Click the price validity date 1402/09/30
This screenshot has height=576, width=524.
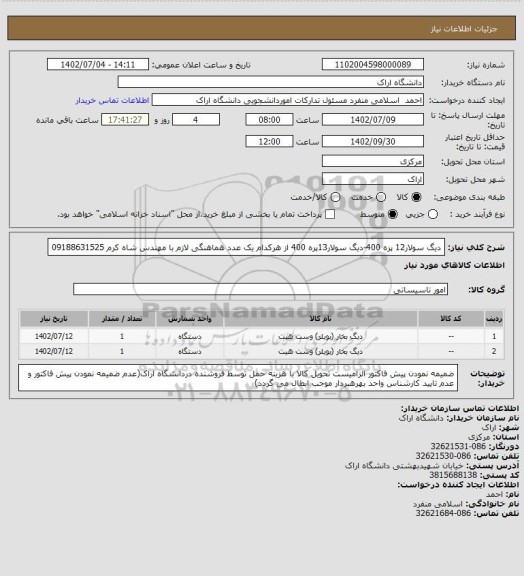coord(373,141)
